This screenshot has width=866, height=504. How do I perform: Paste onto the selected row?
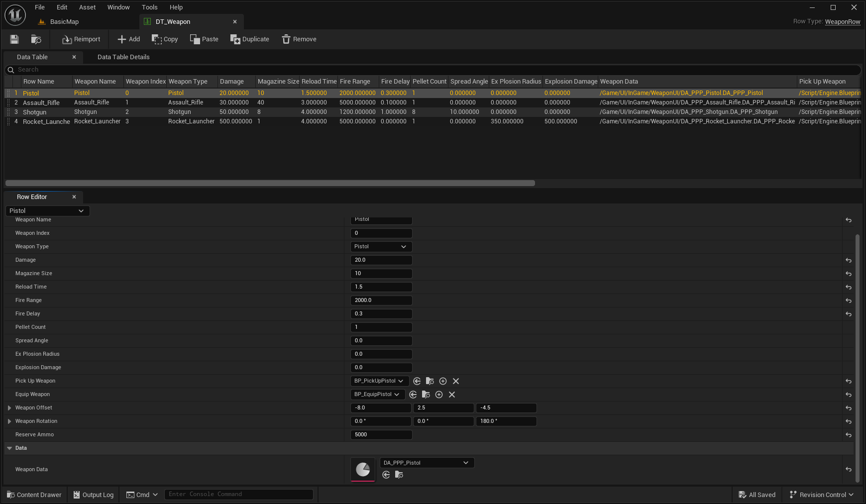point(204,39)
